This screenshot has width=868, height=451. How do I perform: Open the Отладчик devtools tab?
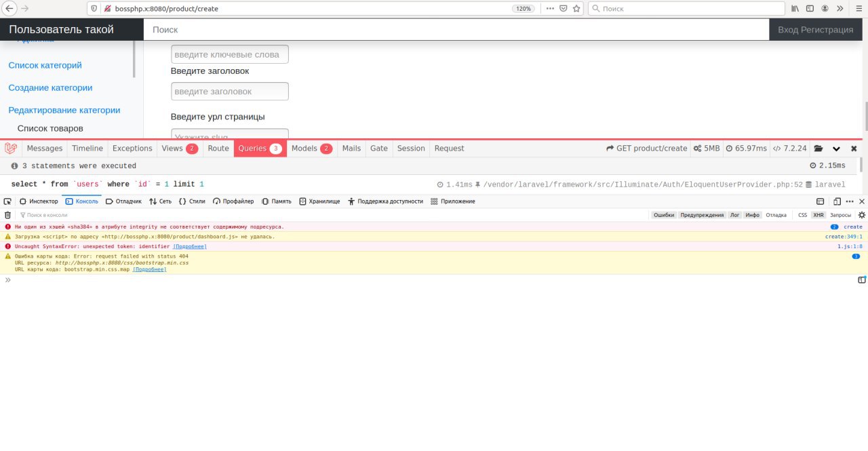pos(124,201)
